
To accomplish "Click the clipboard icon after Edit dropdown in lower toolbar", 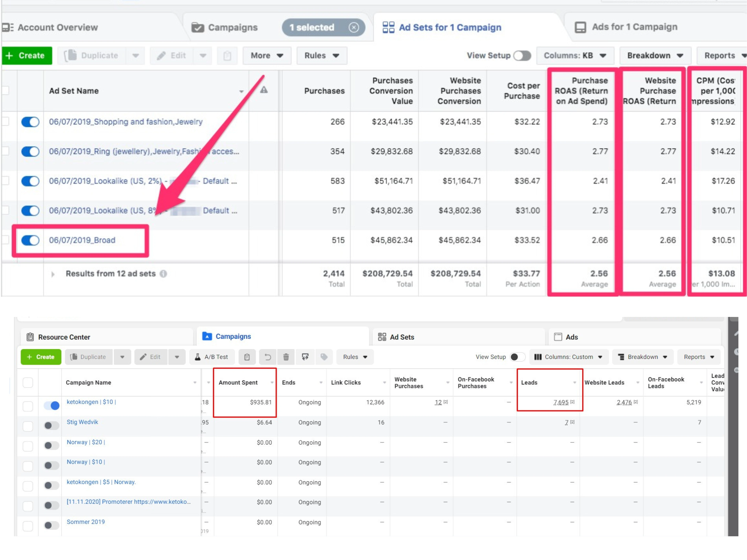I will point(247,357).
